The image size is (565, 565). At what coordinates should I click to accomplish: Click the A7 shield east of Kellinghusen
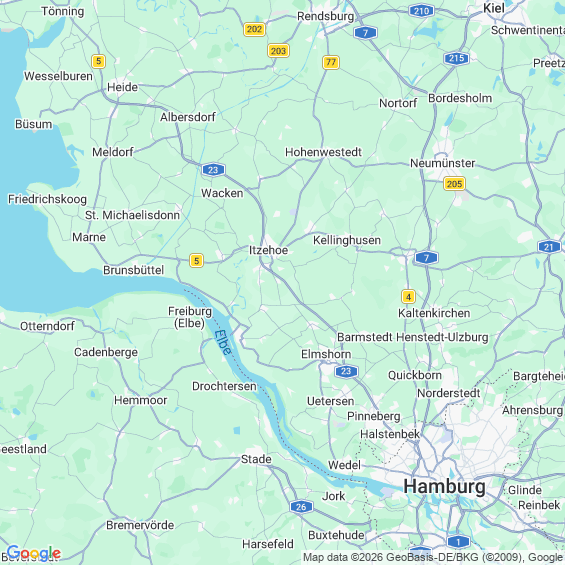pos(426,258)
